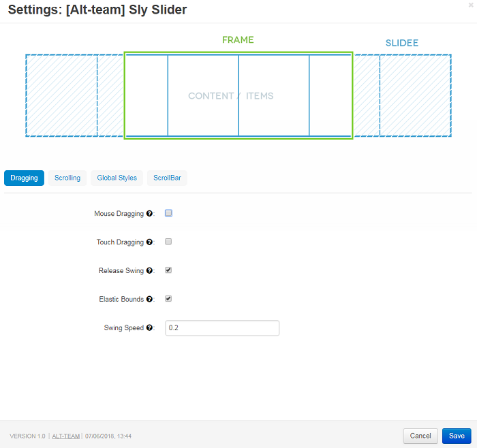Image resolution: width=477 pixels, height=448 pixels.
Task: Click the Swing Speed label text
Action: tap(124, 327)
